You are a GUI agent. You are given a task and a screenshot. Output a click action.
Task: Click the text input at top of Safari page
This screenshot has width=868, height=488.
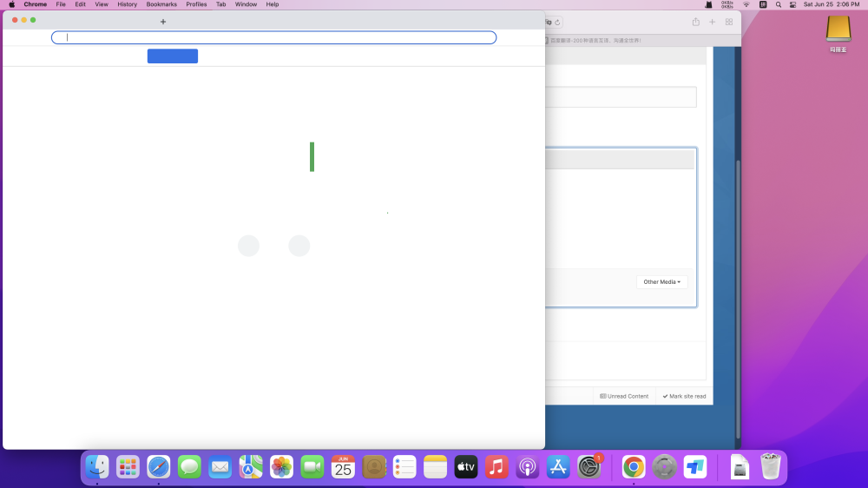pos(621,97)
